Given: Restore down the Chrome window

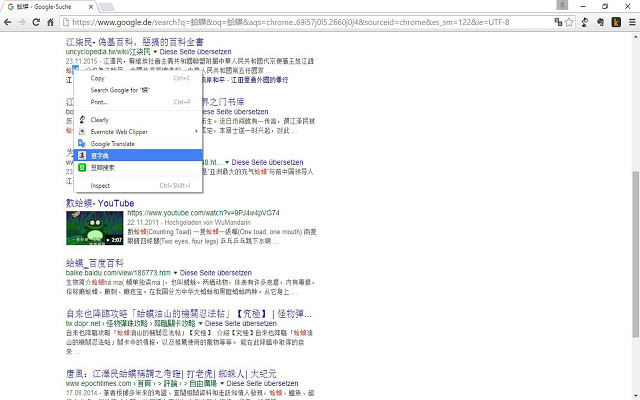Looking at the screenshot, I should tap(605, 6).
